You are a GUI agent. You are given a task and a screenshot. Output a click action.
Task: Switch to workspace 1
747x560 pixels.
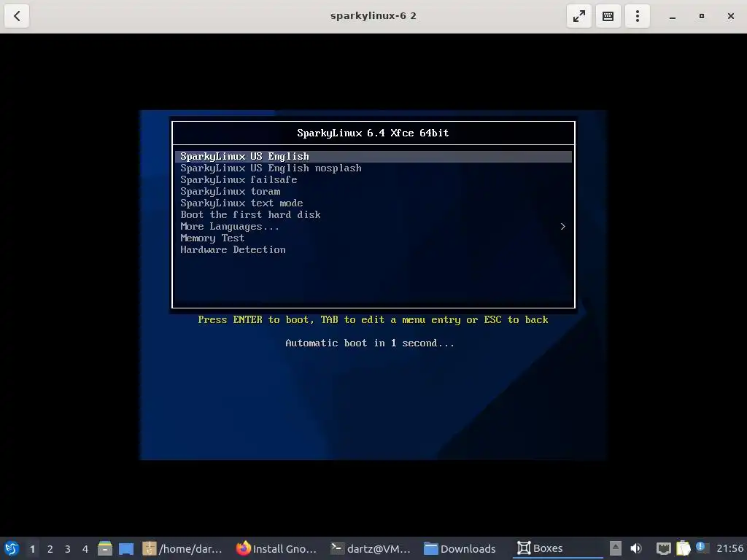[32, 549]
